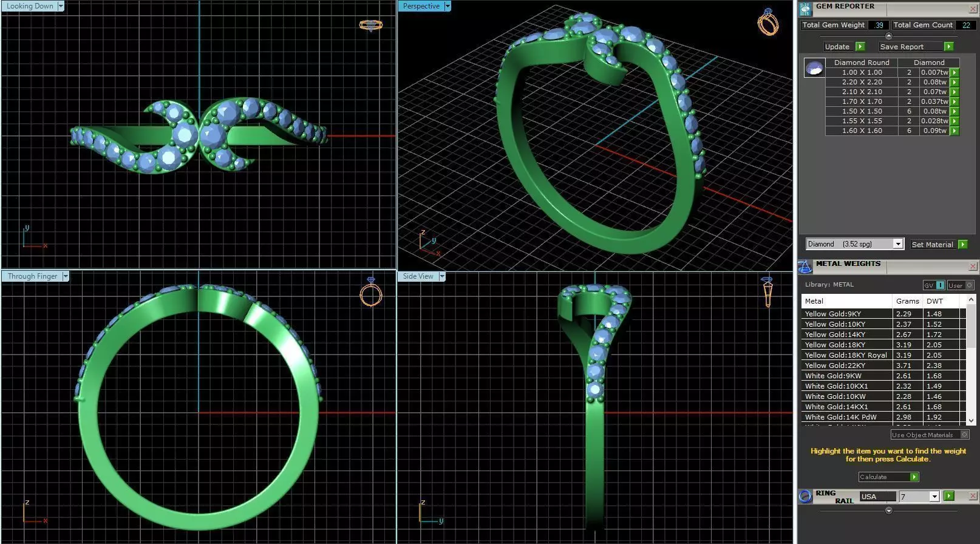
Task: Select the Yellow Gold:9KY row
Action: [x=883, y=314]
